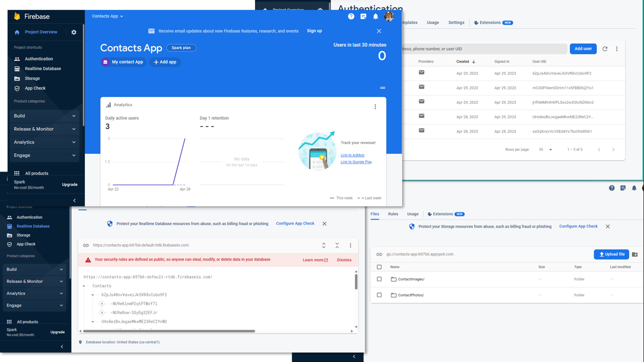Screen dimensions: 644x362
Task: Select all files with the header checkbox
Action: (x=379, y=266)
